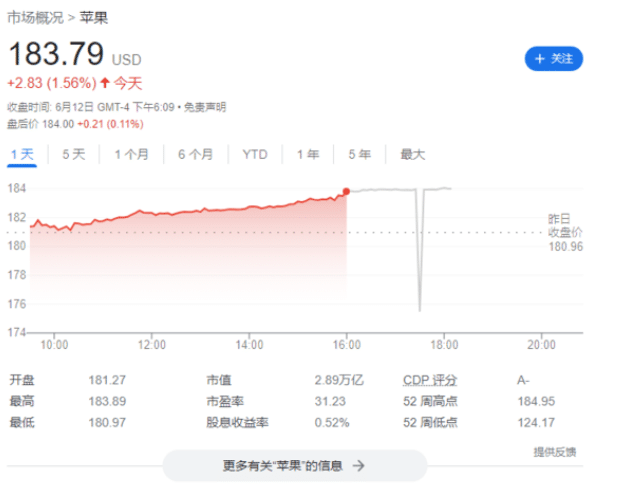Click the 最低 value 180.97
The image size is (620, 484).
107,423
